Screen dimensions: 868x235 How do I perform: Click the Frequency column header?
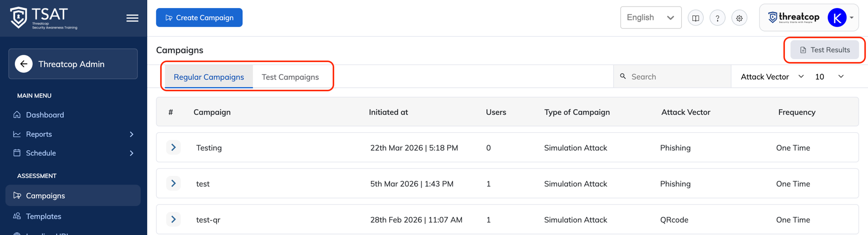[x=797, y=112]
